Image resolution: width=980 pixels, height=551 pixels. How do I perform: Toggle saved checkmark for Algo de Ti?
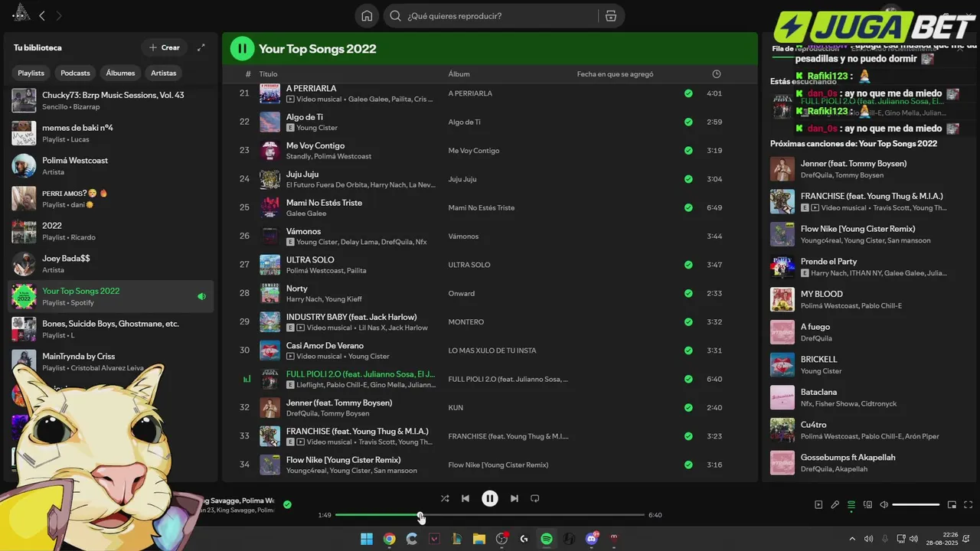point(688,122)
